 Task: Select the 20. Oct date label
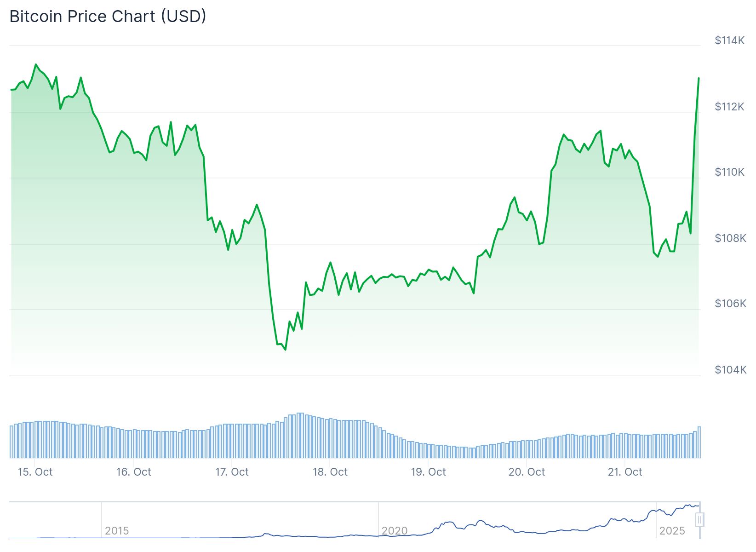[x=527, y=472]
